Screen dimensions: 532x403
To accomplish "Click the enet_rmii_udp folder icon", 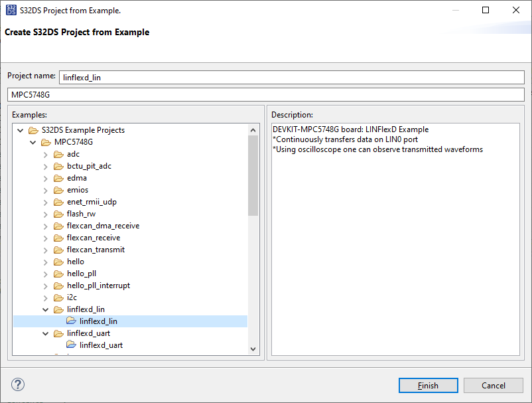I will point(58,202).
